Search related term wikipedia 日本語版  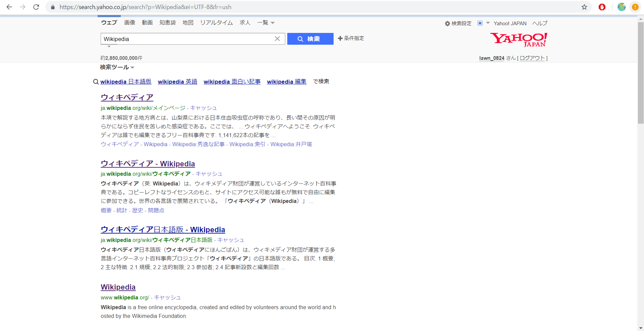coord(126,82)
